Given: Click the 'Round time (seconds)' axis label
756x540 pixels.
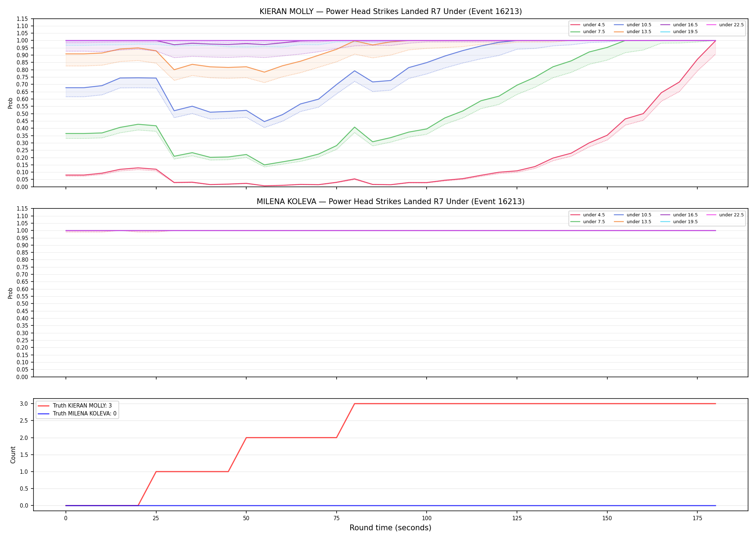Looking at the screenshot, I should (x=391, y=528).
